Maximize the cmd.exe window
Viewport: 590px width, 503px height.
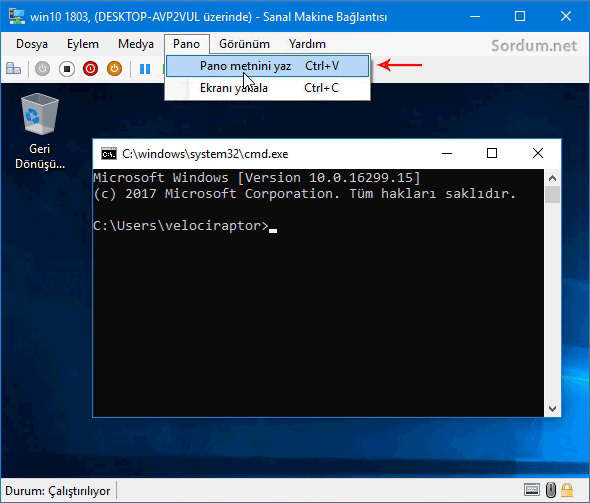coord(492,153)
